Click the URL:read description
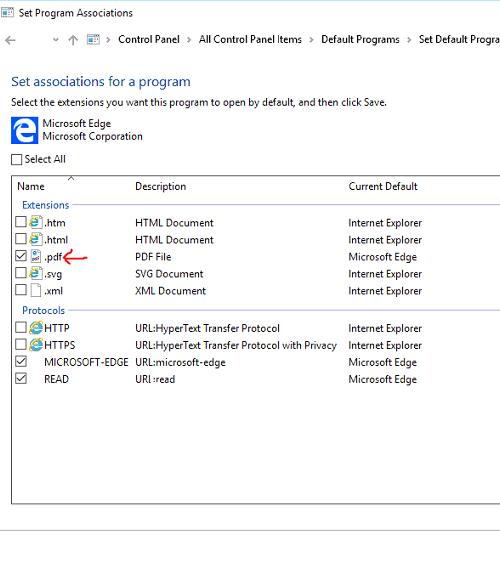Image resolution: width=500 pixels, height=565 pixels. 155,379
